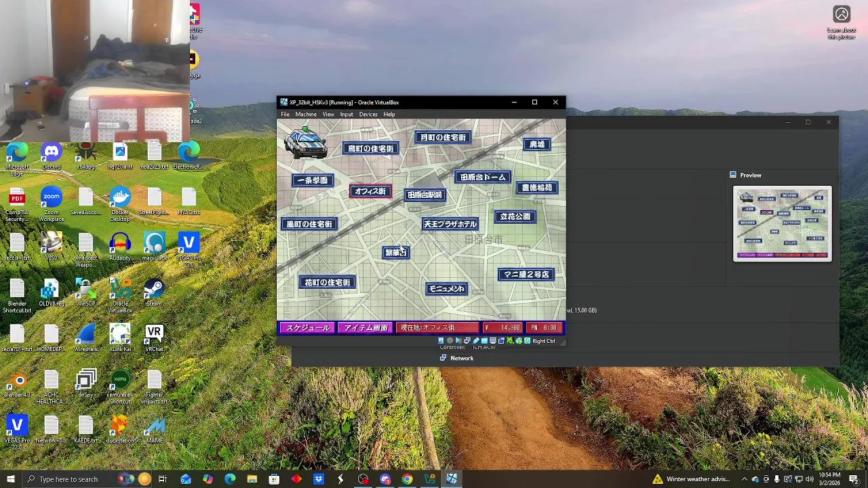Open the Discord desktop shortcut

click(x=52, y=157)
